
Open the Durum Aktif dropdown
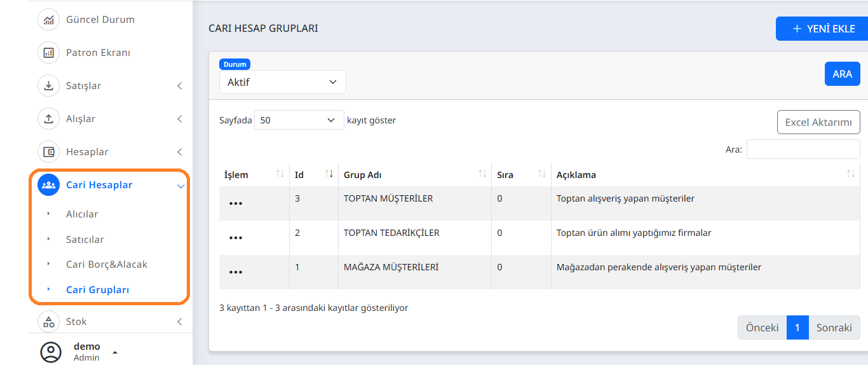pyautogui.click(x=283, y=82)
